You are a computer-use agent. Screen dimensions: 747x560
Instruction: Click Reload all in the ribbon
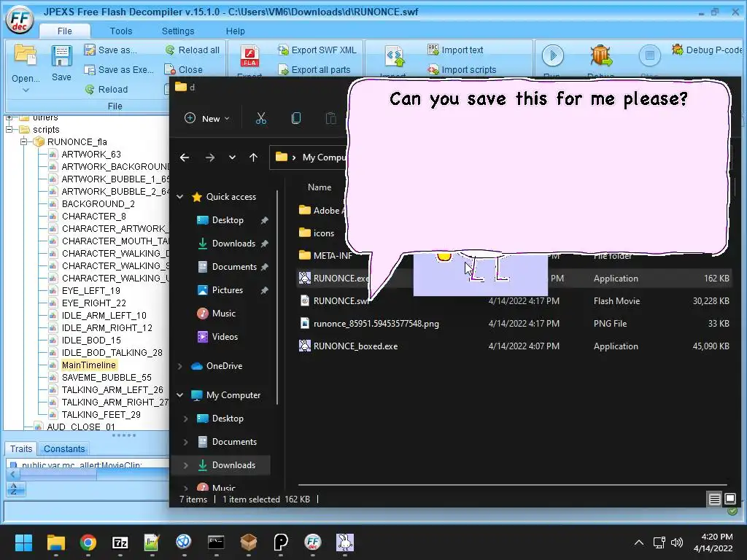(192, 50)
